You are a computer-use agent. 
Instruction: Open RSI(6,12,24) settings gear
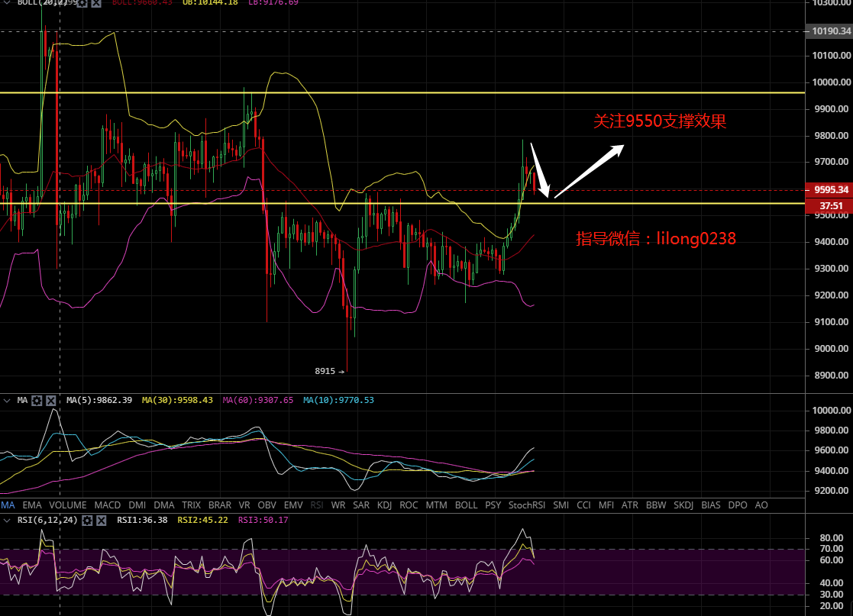(x=87, y=521)
